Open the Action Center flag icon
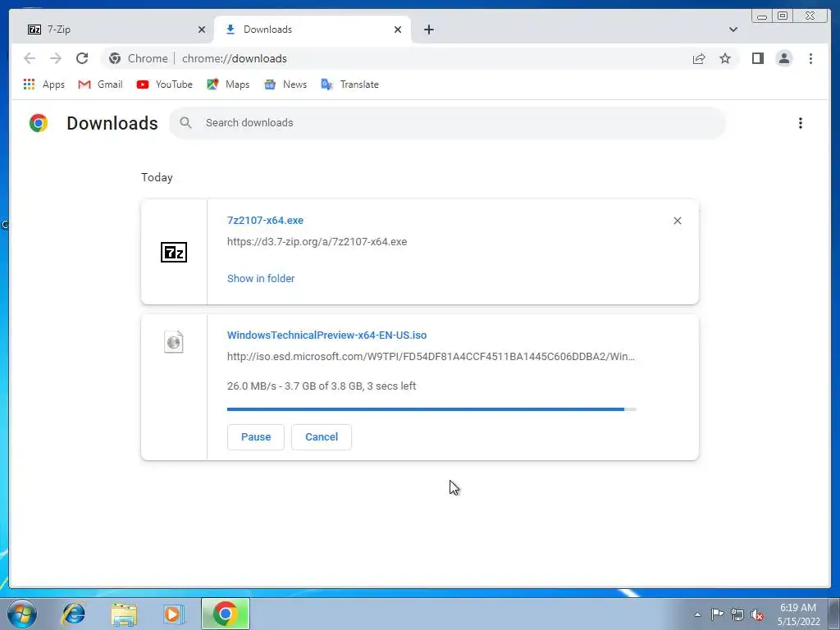The height and width of the screenshot is (630, 840). pos(717,614)
